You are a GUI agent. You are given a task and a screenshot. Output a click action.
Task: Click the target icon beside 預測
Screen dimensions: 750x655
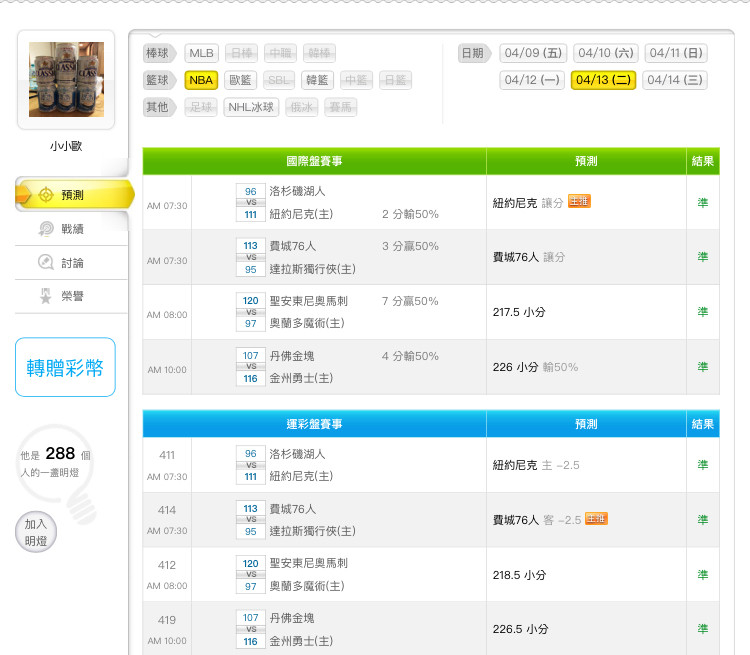point(45,195)
